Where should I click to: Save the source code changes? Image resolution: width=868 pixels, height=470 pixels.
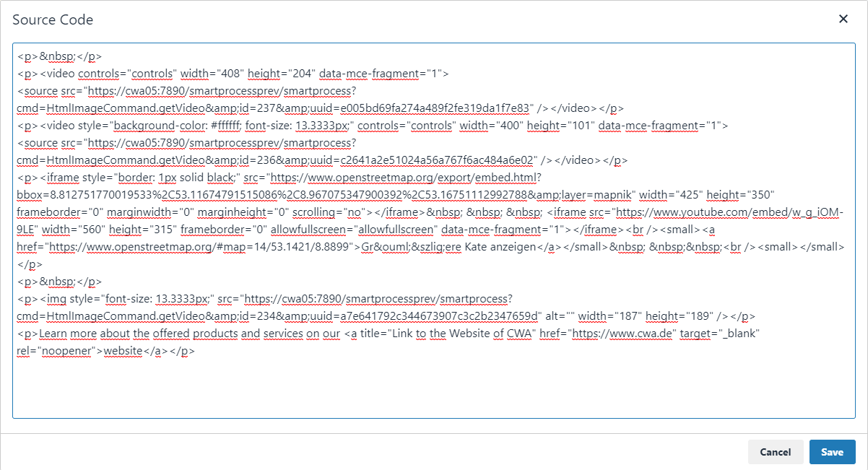(x=832, y=452)
